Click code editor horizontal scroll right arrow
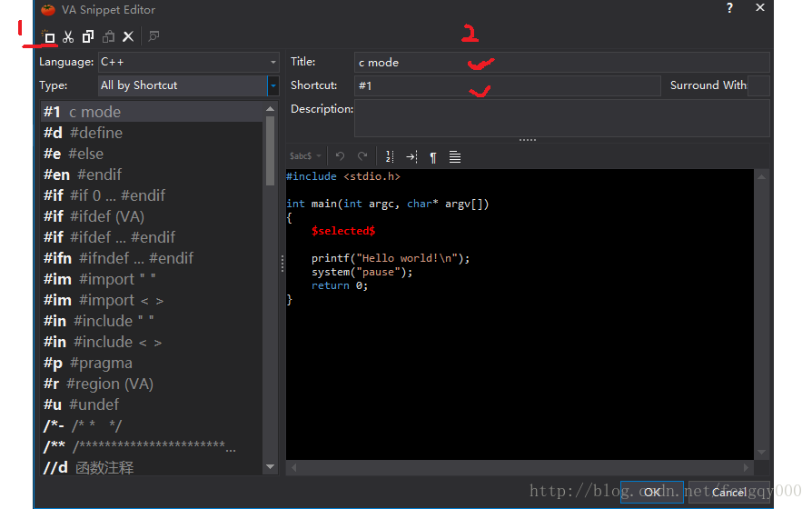812x509 pixels. point(746,467)
